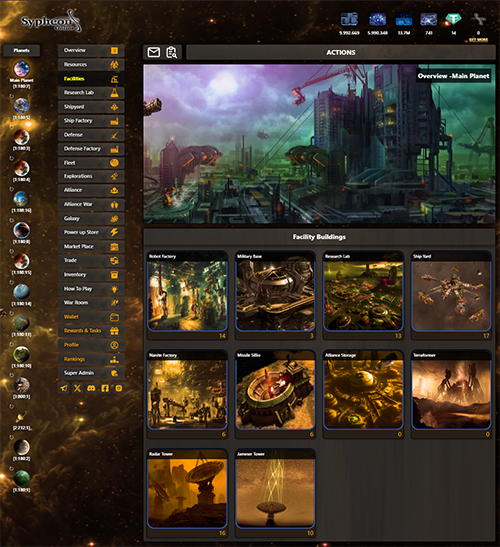
Task: Click the resource icon showing 13.7M
Action: [x=404, y=20]
